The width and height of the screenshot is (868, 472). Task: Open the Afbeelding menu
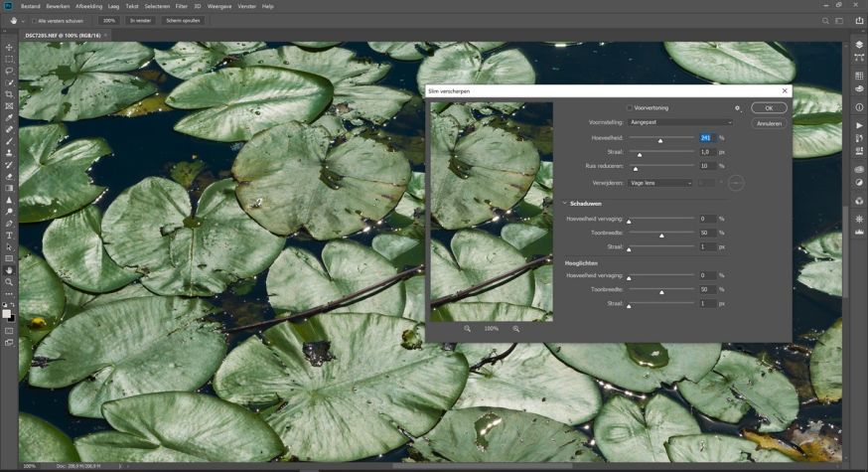(88, 6)
